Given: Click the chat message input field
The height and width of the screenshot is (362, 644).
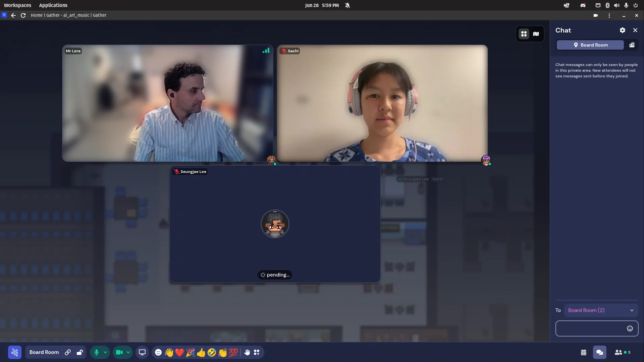Looking at the screenshot, I should pos(590,328).
